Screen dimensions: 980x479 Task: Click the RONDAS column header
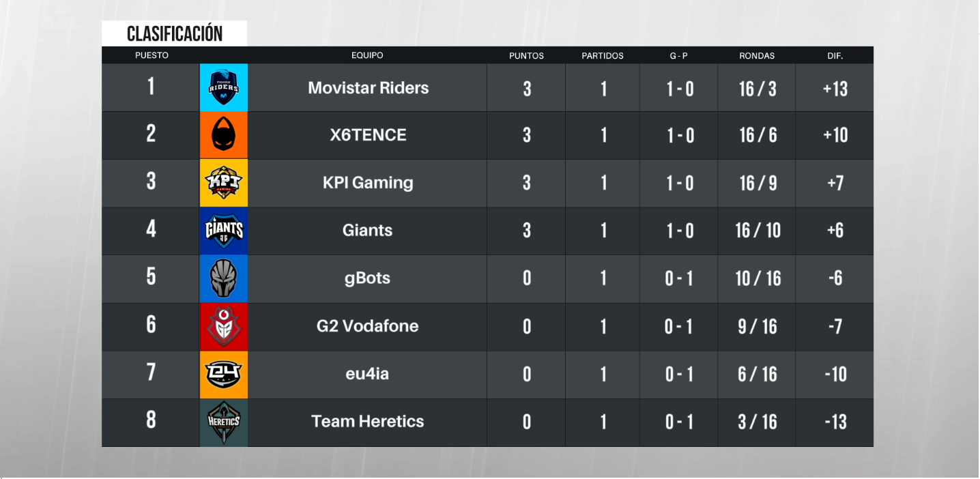(757, 56)
